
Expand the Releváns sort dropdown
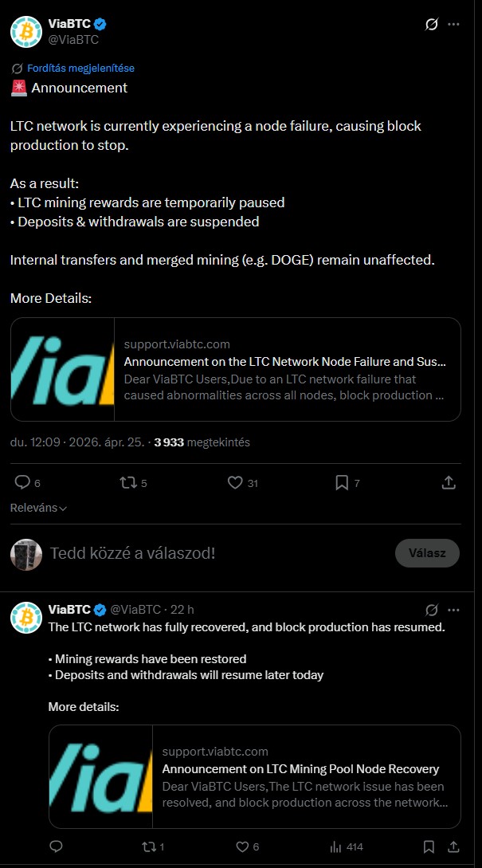coord(38,508)
